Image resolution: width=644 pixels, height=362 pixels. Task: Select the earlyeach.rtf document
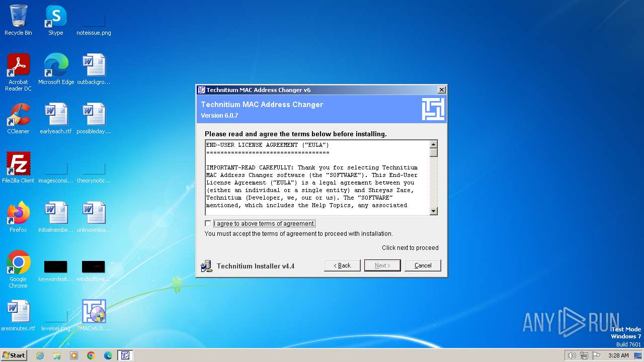[x=56, y=118]
